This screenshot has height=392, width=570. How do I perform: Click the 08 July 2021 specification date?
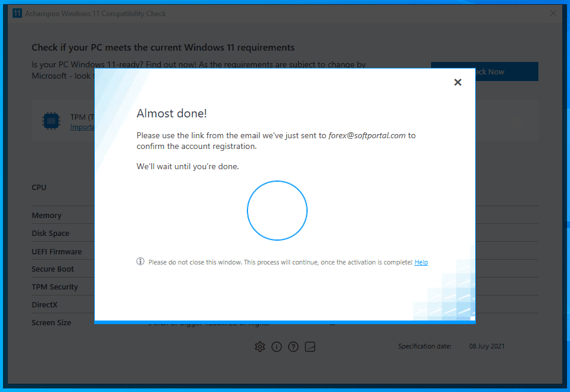487,346
